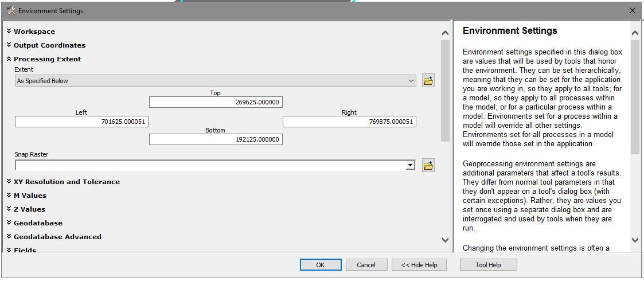Close the Environment Settings dialog
Image resolution: width=644 pixels, height=281 pixels.
(x=632, y=11)
